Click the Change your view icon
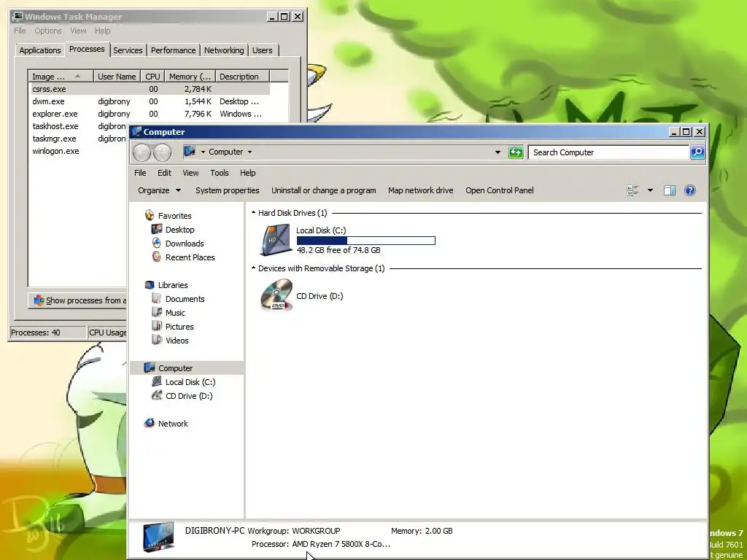This screenshot has height=560, width=747. click(x=632, y=190)
